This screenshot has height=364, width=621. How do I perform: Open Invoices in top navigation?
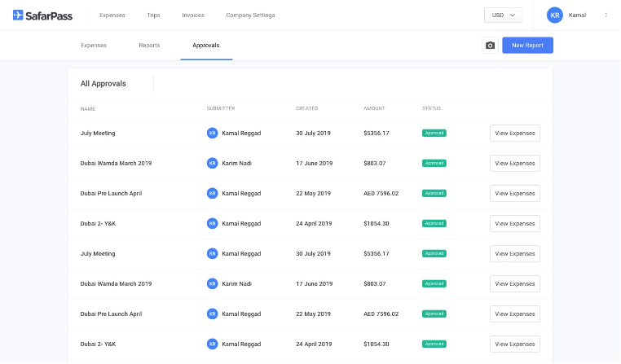click(x=193, y=15)
